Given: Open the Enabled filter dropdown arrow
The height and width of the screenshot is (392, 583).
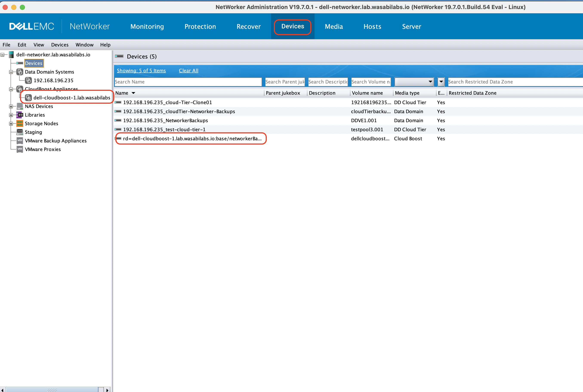Looking at the screenshot, I should coord(441,82).
